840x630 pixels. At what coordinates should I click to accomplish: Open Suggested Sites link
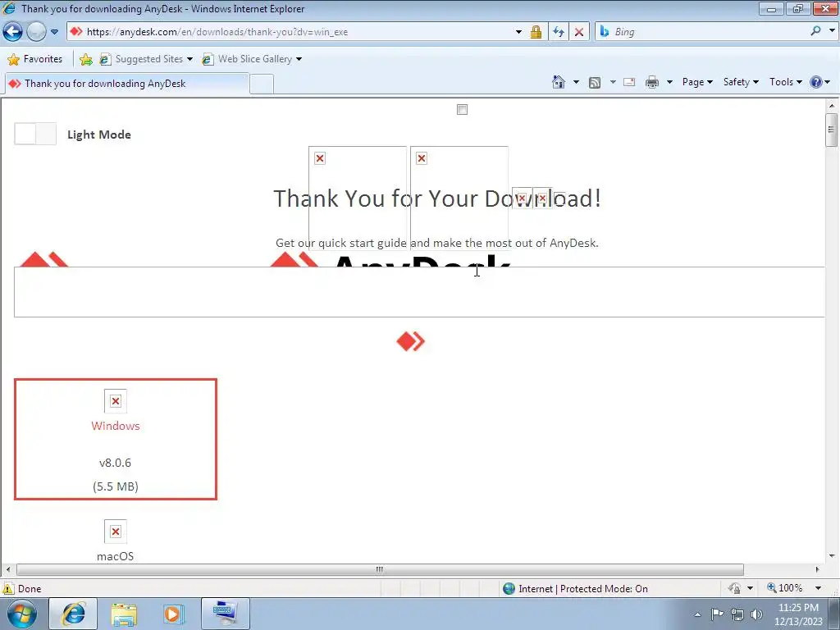[x=146, y=59]
